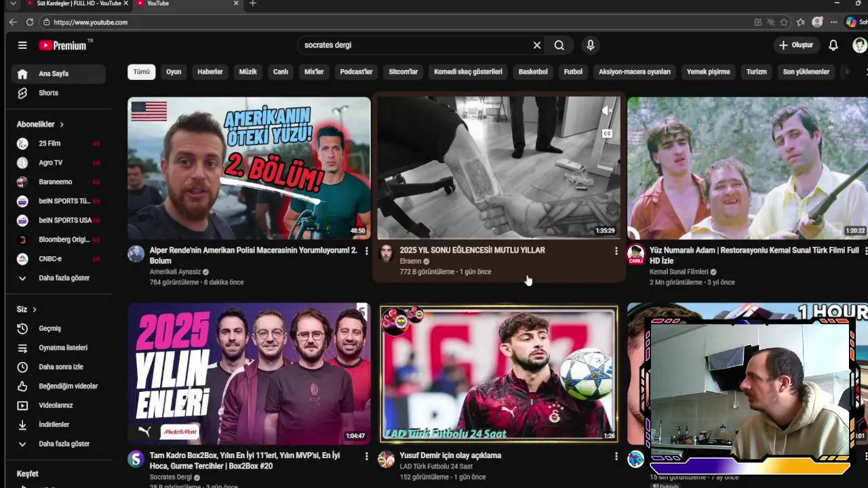This screenshot has width=868, height=488.
Task: Open Bloomberg Originals subscription
Action: click(x=58, y=239)
